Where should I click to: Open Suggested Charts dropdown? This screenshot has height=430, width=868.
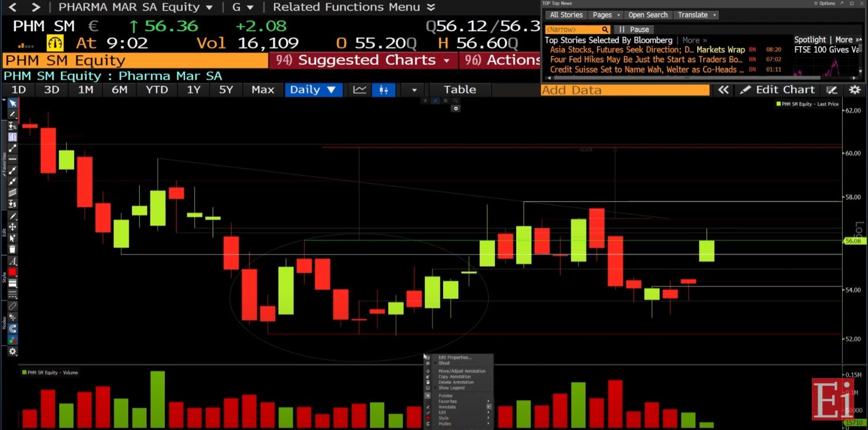(364, 60)
